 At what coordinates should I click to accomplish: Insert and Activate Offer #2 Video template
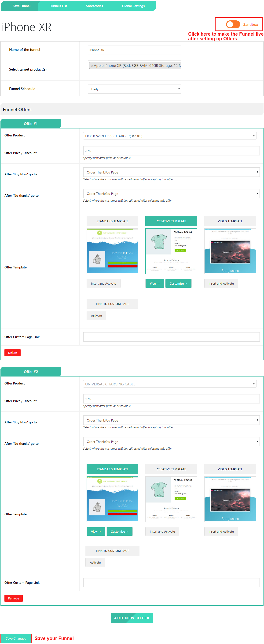221,531
